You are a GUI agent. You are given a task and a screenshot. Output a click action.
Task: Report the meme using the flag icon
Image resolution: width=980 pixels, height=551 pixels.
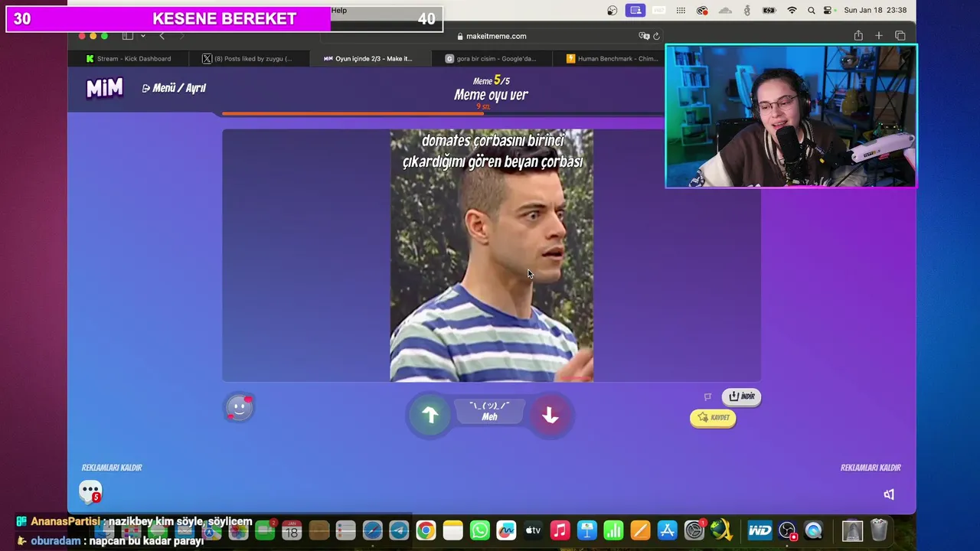[x=707, y=396]
